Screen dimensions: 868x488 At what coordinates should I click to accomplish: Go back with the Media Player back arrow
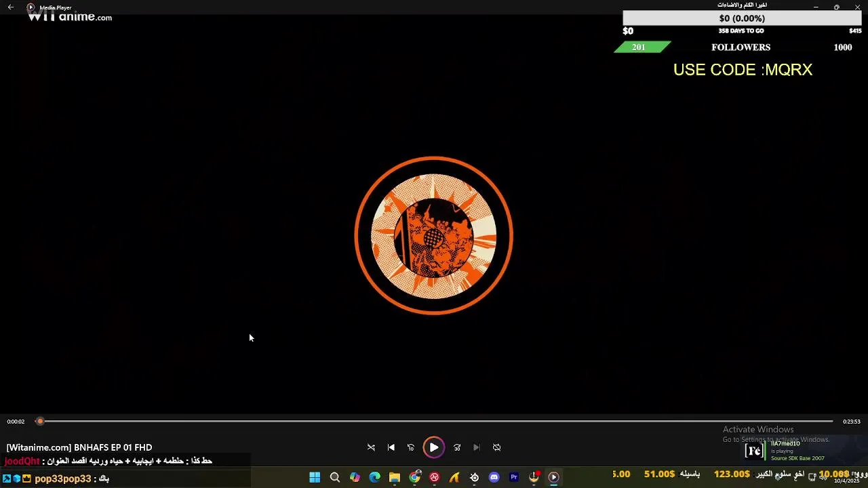(11, 7)
